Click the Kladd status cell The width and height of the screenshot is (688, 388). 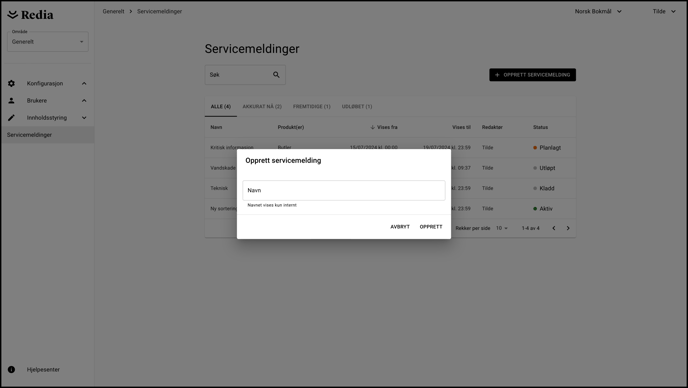pyautogui.click(x=544, y=188)
